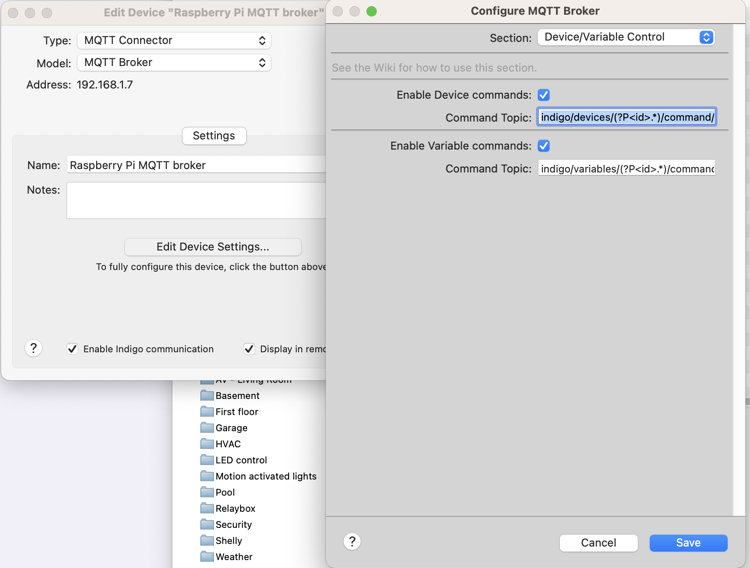The width and height of the screenshot is (750, 568).
Task: Select the Garage folder
Action: [224, 428]
